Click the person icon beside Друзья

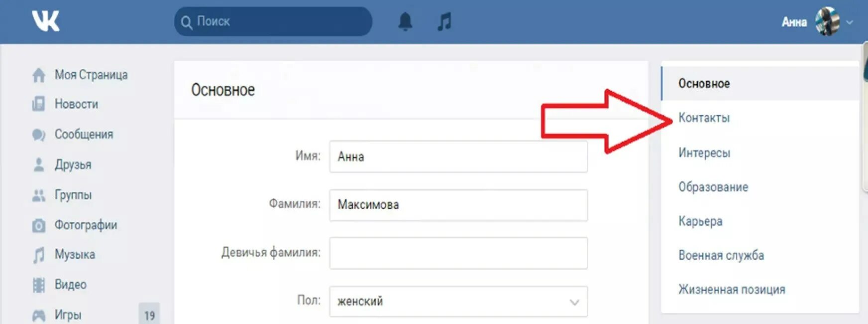tap(38, 164)
